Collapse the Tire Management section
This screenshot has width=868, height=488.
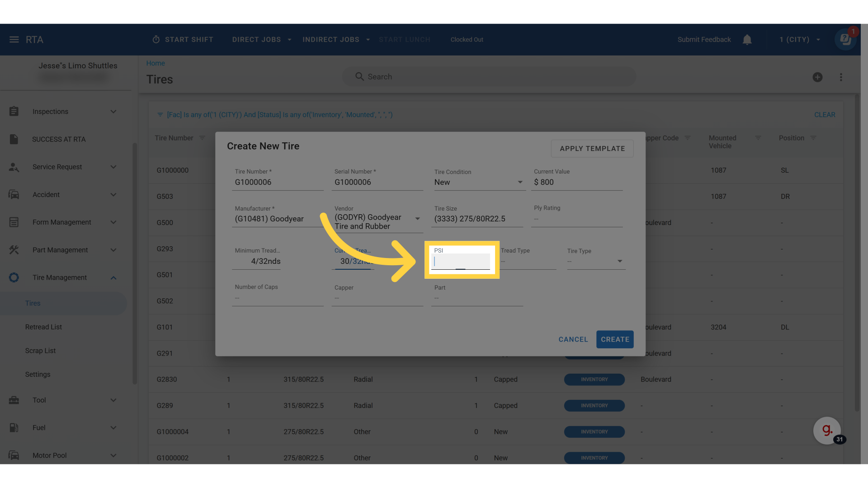(113, 277)
